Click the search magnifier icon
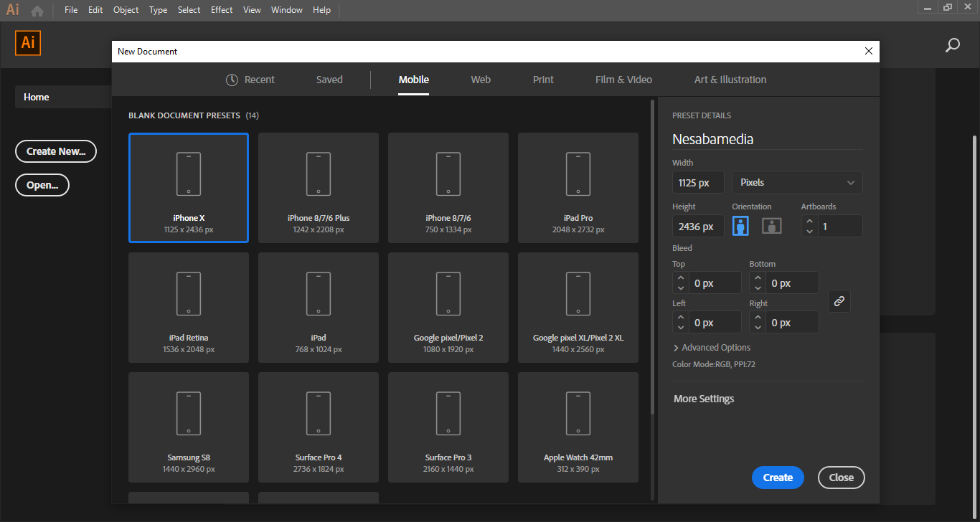 (x=952, y=45)
